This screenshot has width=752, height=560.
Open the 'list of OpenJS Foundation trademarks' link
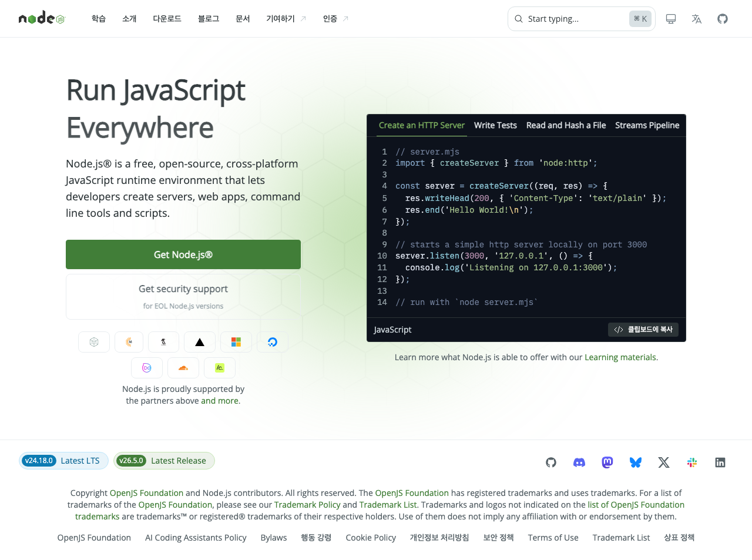[636, 505]
